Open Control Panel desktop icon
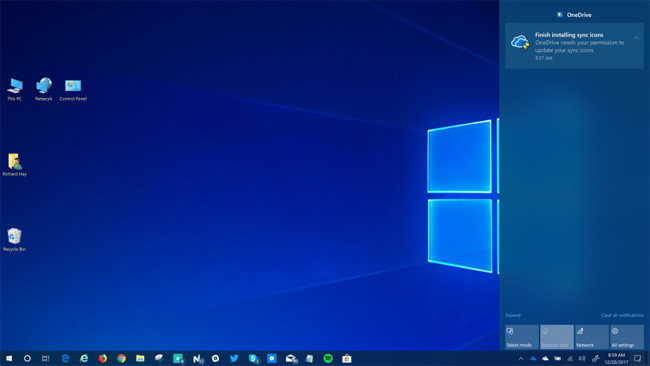Screen dimensions: 650x366 click(73, 90)
